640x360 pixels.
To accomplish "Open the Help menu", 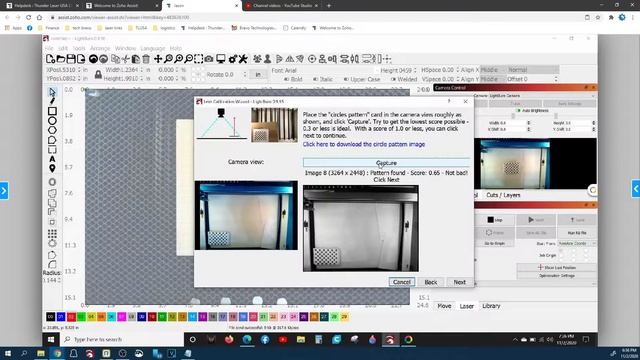I will click(176, 48).
